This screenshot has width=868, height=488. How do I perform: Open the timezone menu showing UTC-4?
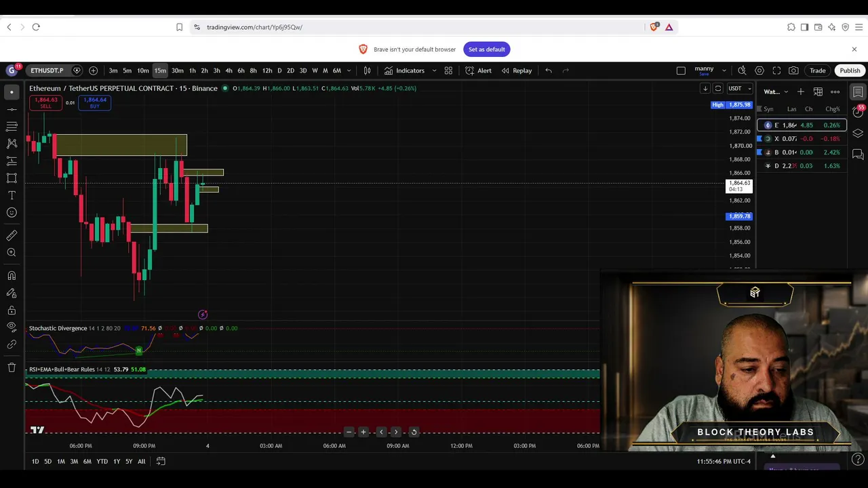[x=724, y=462]
